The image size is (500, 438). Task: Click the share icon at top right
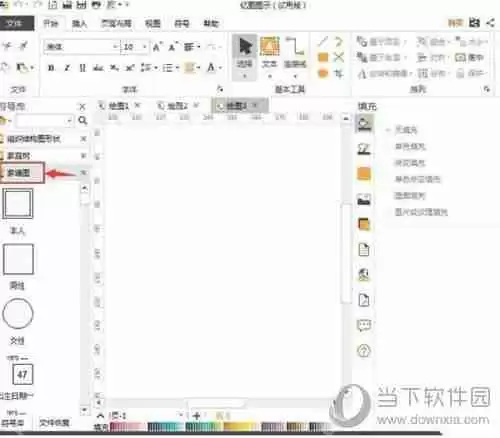point(490,23)
